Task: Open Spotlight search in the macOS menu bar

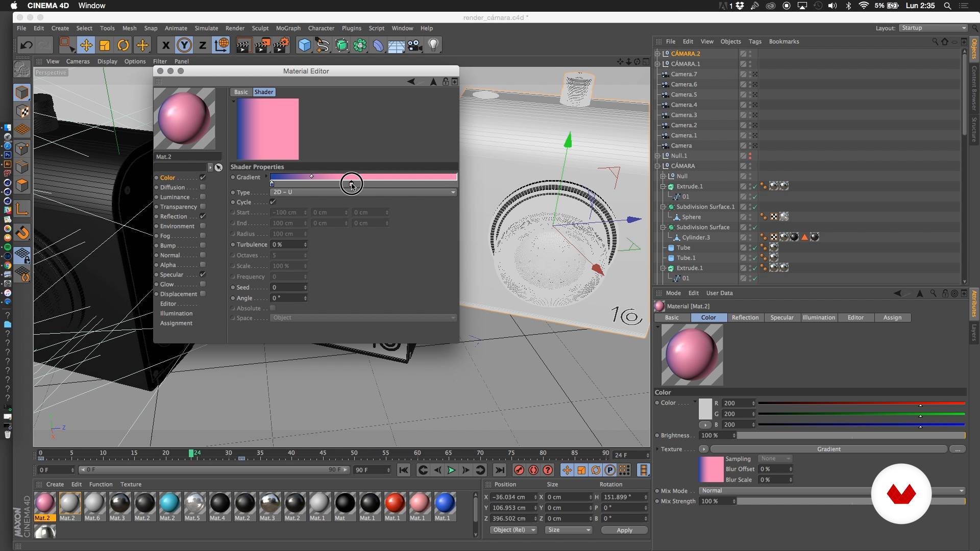Action: [x=947, y=6]
